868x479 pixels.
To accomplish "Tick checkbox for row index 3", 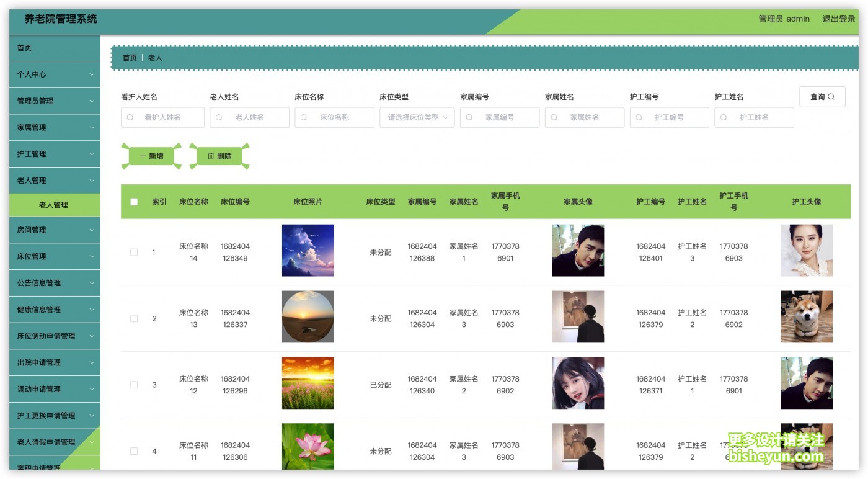I will (134, 385).
